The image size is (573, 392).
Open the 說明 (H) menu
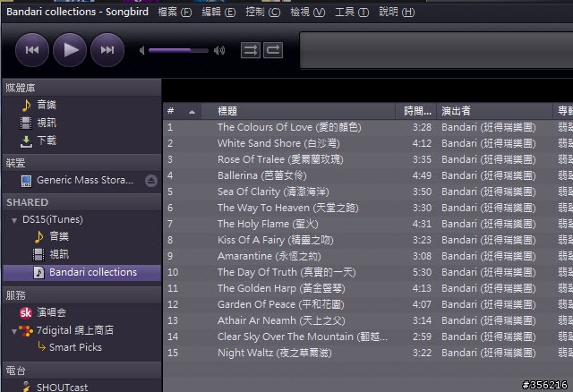pyautogui.click(x=397, y=12)
